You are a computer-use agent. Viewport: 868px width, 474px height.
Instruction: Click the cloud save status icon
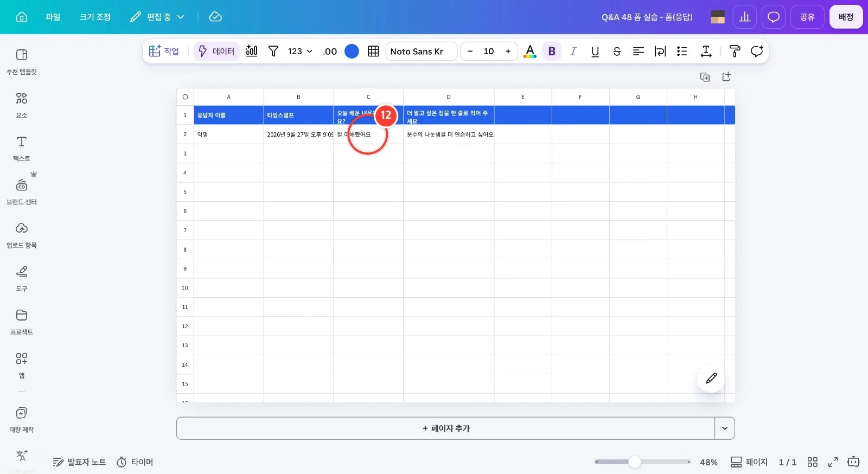coord(215,17)
